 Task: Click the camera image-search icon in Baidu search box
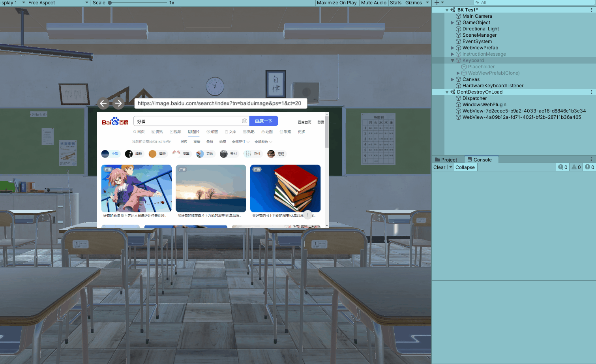pos(244,121)
